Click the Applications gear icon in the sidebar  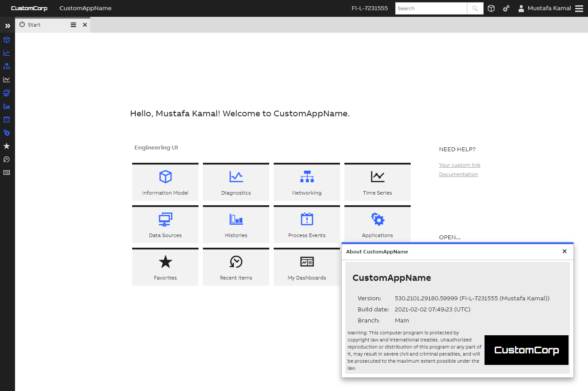pyautogui.click(x=6, y=133)
